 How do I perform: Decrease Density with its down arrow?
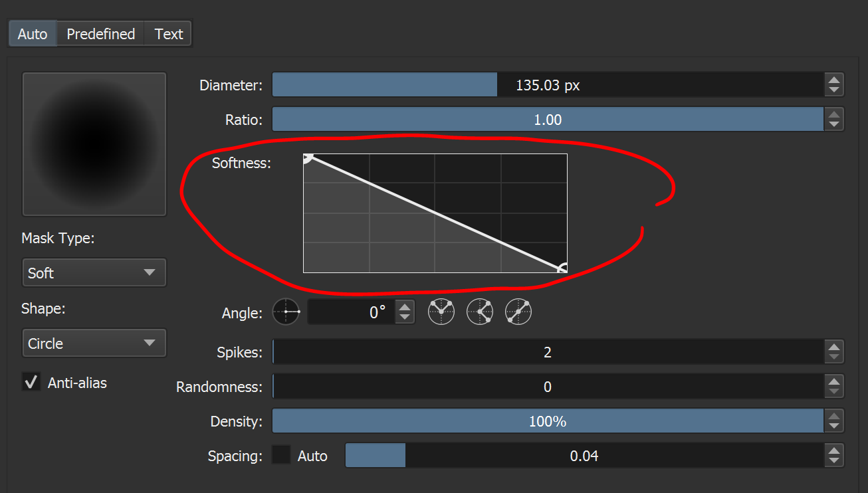click(x=834, y=427)
